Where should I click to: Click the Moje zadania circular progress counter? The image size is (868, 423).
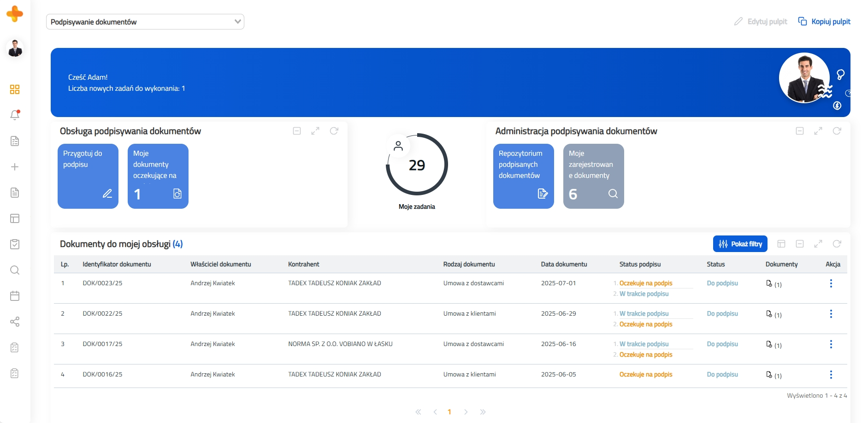[417, 165]
